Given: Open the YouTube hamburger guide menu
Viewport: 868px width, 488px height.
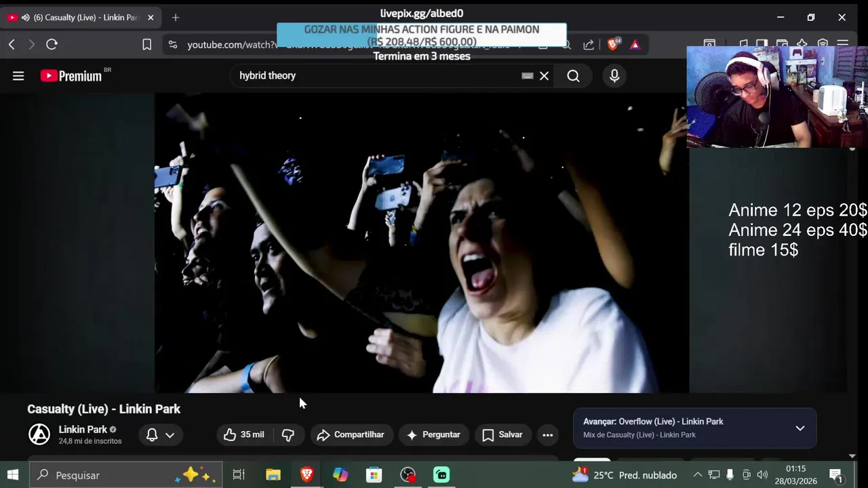Looking at the screenshot, I should [x=18, y=76].
